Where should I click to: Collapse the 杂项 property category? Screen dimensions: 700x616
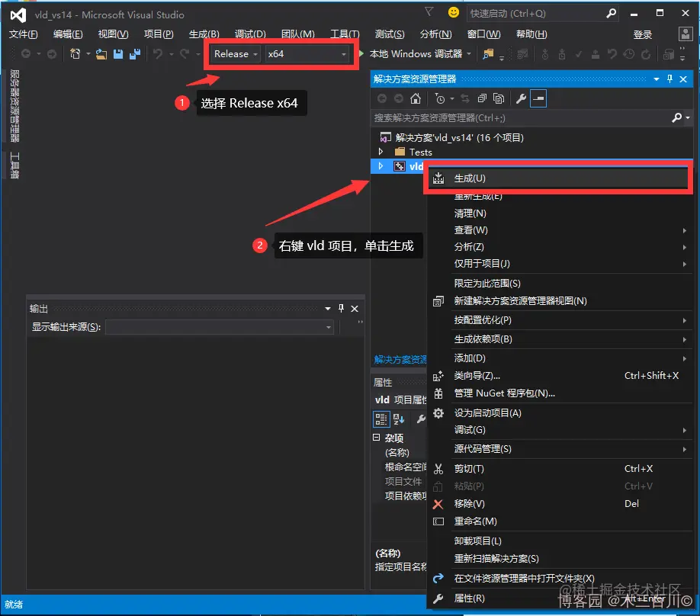coord(377,438)
